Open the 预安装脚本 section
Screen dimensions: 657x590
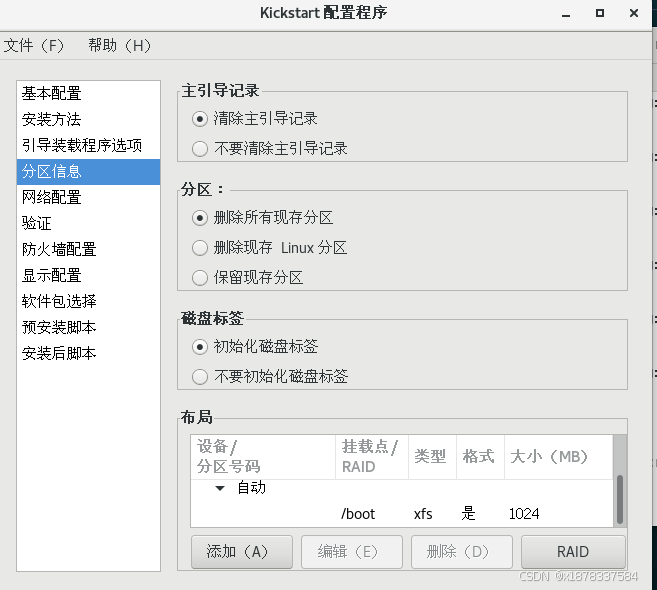point(88,327)
